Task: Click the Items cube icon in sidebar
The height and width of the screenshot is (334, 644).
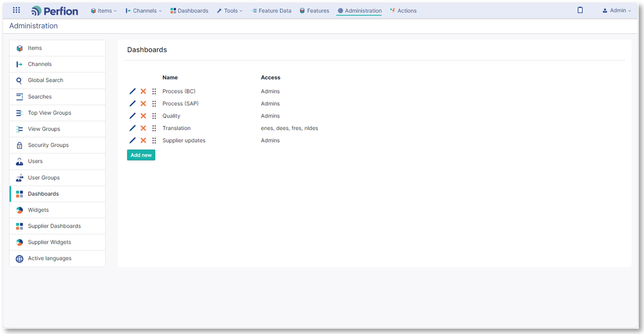Action: click(19, 48)
